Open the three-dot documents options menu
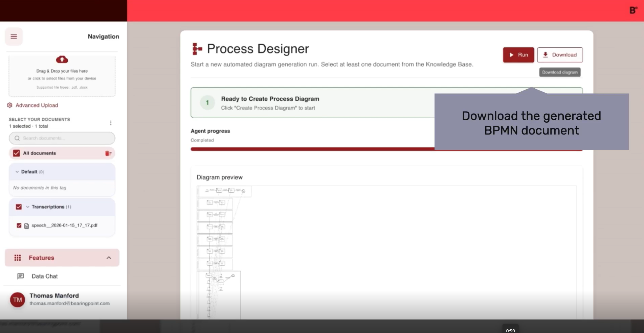This screenshot has height=333, width=644. [111, 123]
